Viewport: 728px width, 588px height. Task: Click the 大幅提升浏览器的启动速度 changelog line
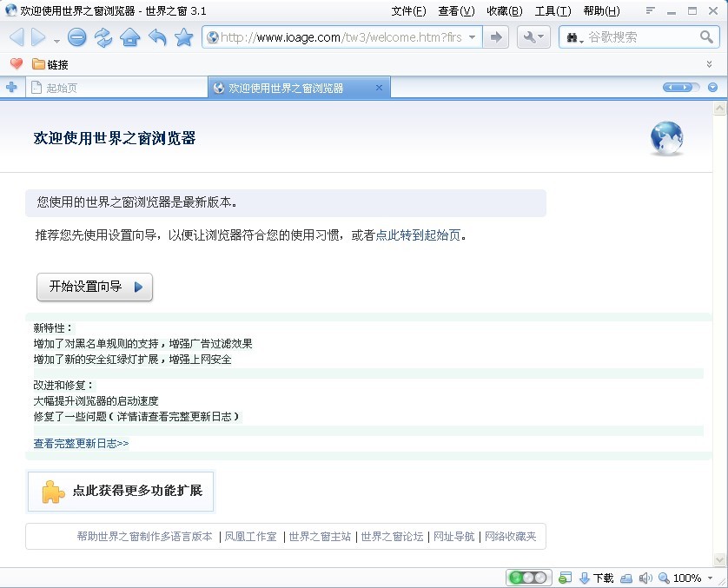pyautogui.click(x=96, y=401)
